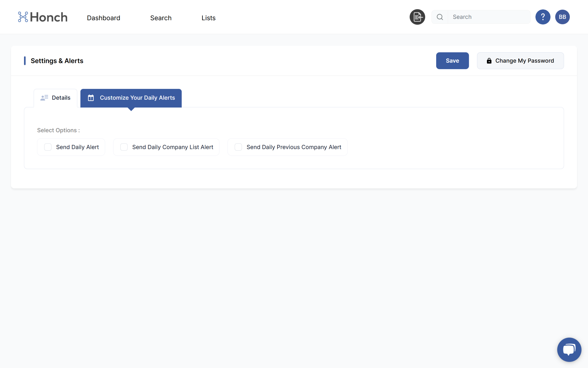Open help via question mark icon
Screen dimensions: 588x368
pos(543,17)
